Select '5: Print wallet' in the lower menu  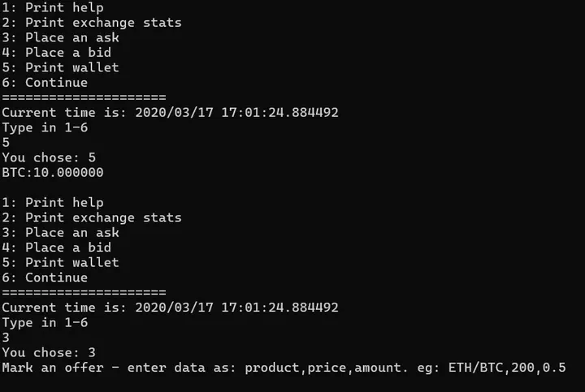tap(61, 262)
